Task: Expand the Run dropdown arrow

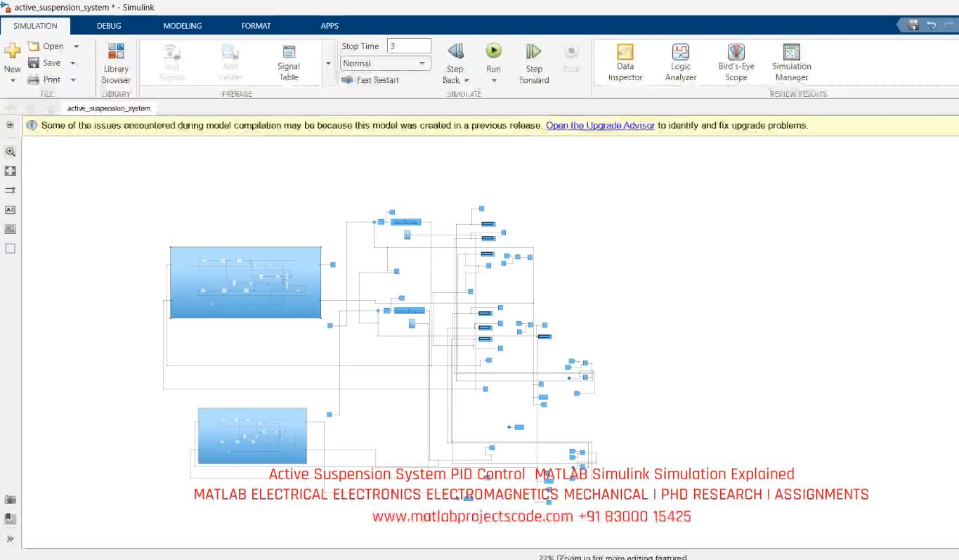Action: point(494,80)
